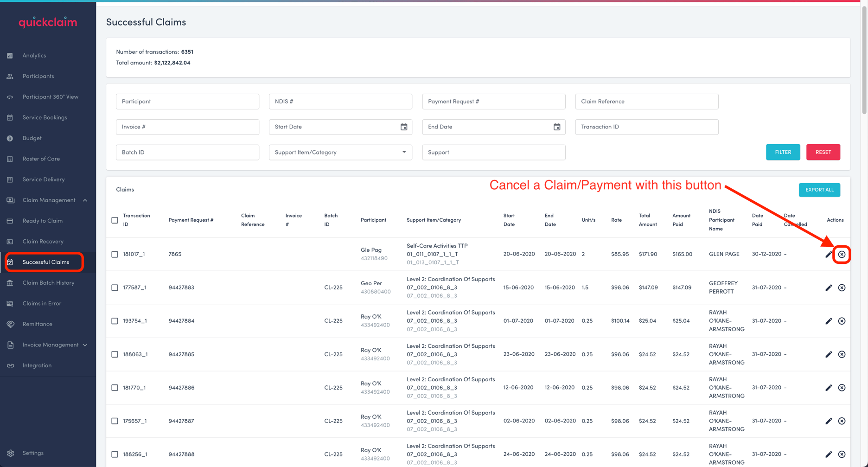Click the Analytics icon in the sidebar
The height and width of the screenshot is (467, 868).
pyautogui.click(x=10, y=55)
